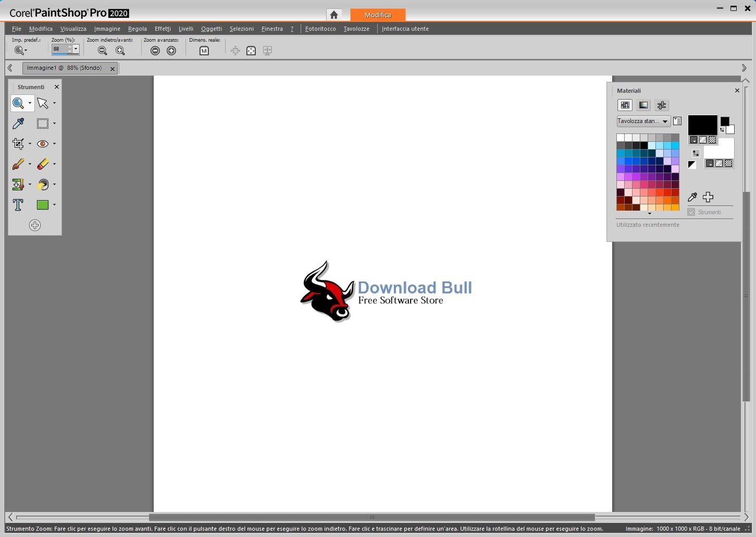Select the Zoom tool
The image size is (756, 537).
pyautogui.click(x=18, y=103)
